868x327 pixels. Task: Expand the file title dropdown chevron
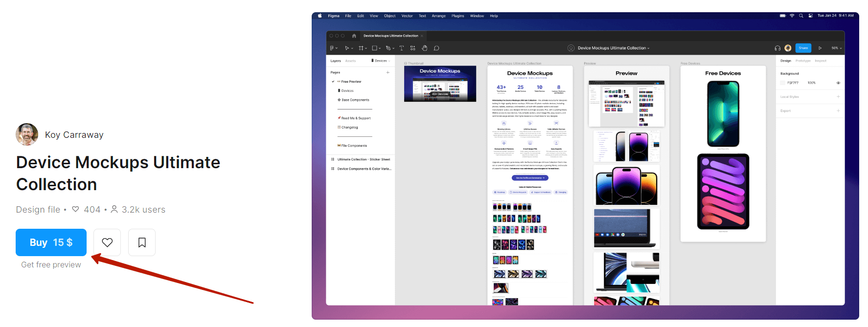pyautogui.click(x=648, y=48)
